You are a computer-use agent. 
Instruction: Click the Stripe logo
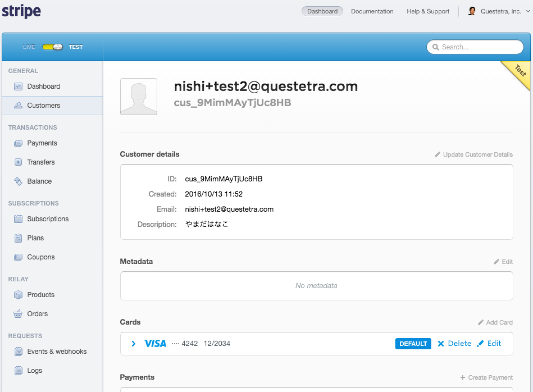tap(21, 11)
